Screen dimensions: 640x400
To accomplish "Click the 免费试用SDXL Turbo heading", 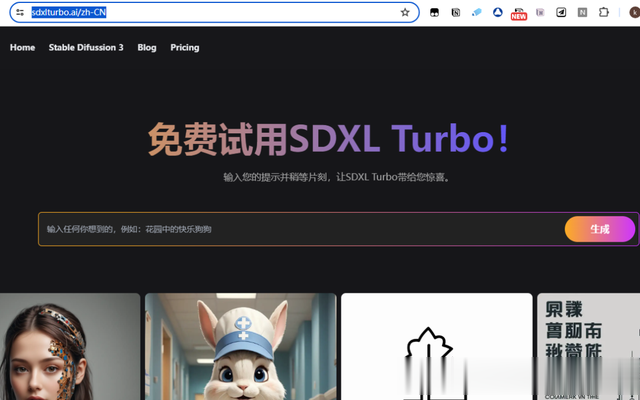I will coord(329,139).
